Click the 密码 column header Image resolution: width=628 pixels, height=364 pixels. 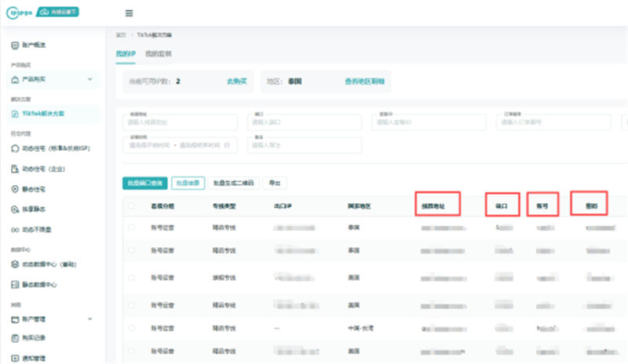point(592,206)
